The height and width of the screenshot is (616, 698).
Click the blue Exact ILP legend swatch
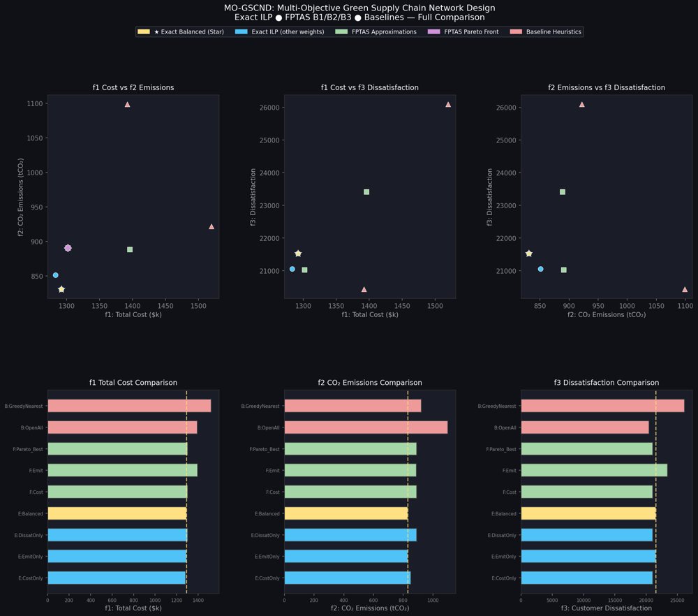click(242, 31)
